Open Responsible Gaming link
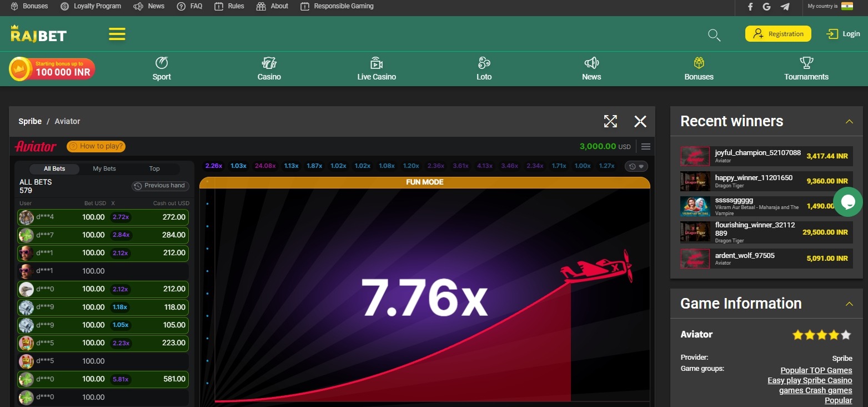This screenshot has height=407, width=868. pyautogui.click(x=337, y=6)
